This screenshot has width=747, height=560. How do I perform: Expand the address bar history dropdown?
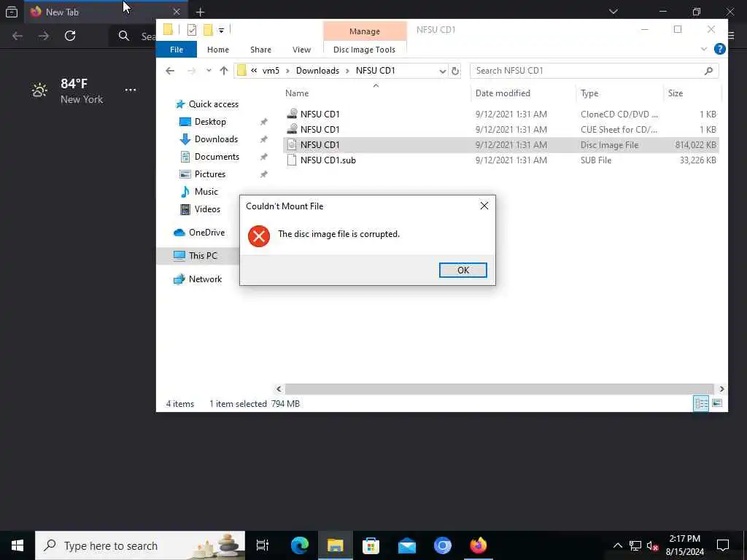point(443,71)
